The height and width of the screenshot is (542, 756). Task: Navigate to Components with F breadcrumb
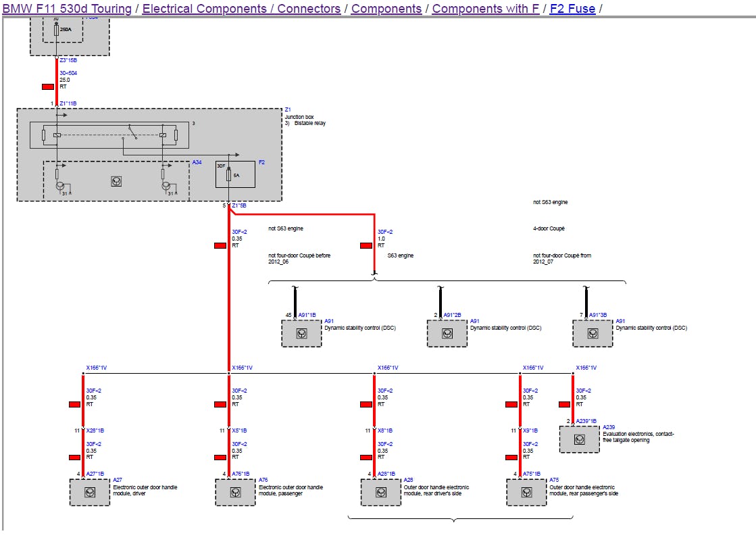click(x=485, y=9)
